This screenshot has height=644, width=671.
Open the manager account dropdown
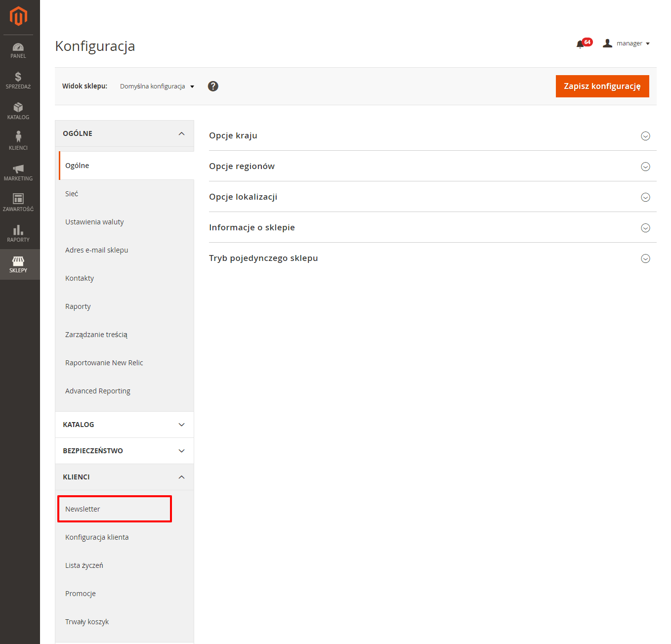coord(626,43)
